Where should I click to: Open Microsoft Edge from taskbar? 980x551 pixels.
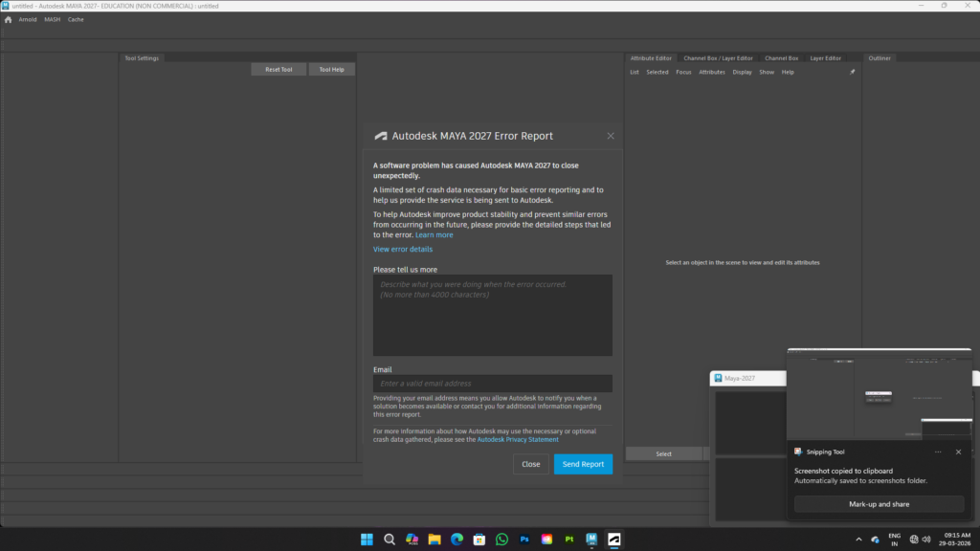(457, 540)
